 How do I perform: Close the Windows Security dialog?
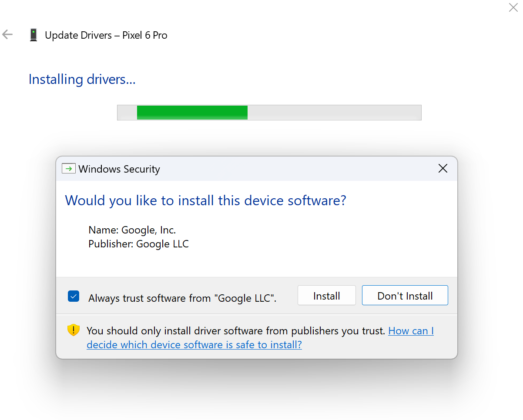click(x=443, y=168)
